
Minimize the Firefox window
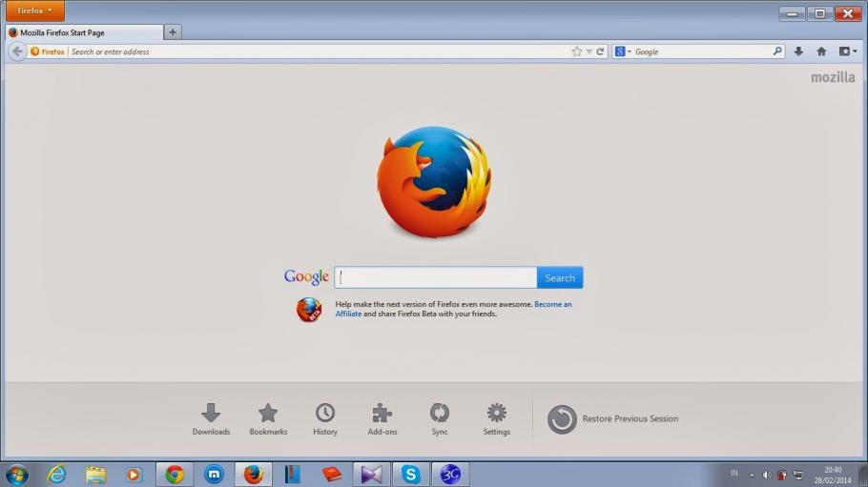pos(792,13)
